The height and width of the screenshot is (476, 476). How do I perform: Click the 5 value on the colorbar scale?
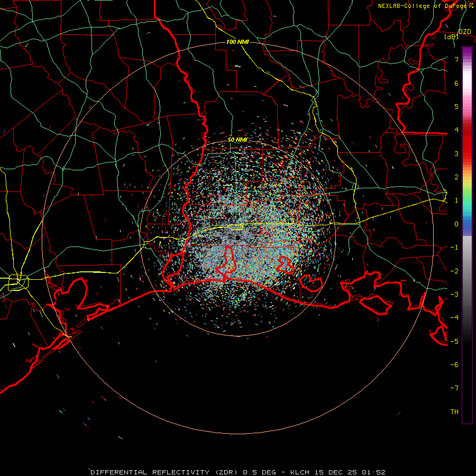tap(456, 106)
